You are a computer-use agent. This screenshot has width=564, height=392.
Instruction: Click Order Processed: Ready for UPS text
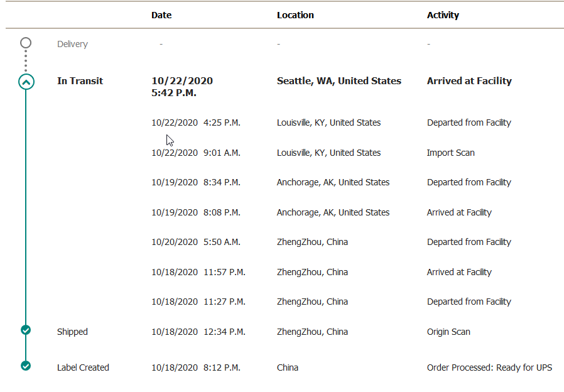(x=489, y=367)
